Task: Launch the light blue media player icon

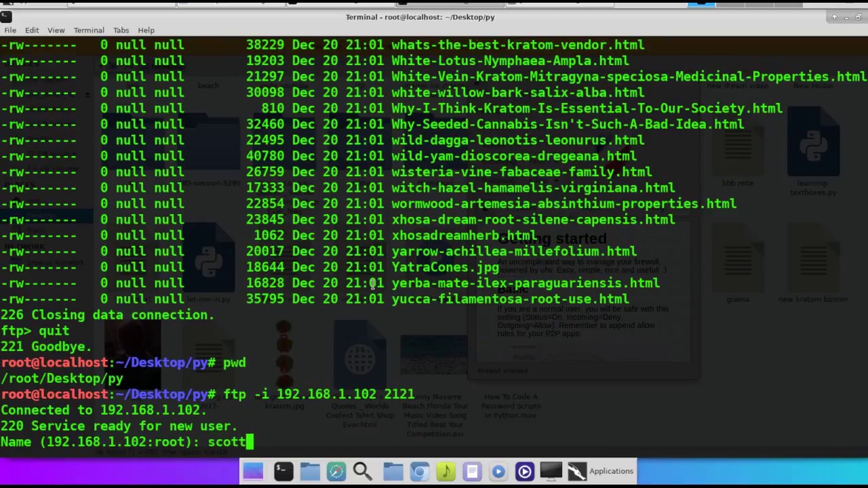Action: 498,471
